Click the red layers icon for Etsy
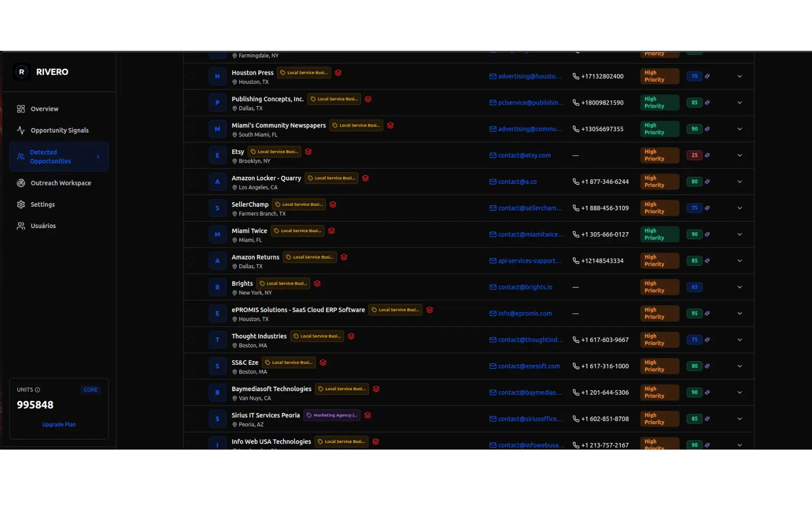 point(308,152)
